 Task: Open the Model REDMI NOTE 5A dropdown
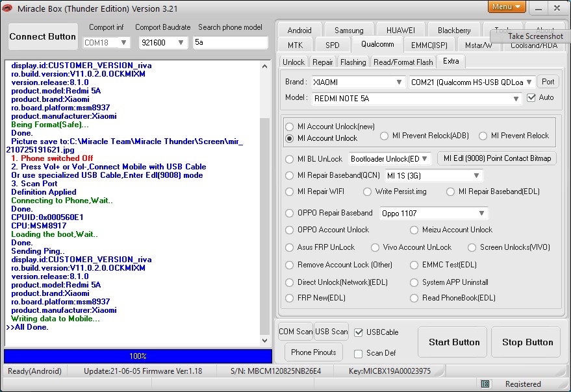tap(416, 99)
